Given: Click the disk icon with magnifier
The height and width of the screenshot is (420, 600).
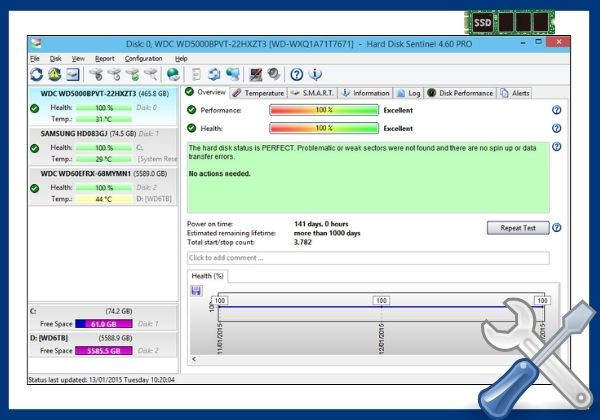Looking at the screenshot, I should coord(151,74).
